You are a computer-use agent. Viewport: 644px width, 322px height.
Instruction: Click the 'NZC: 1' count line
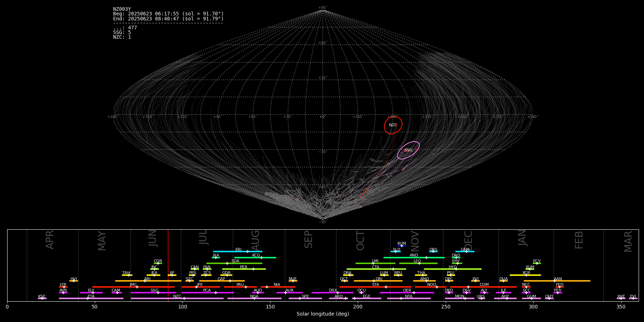coord(122,37)
